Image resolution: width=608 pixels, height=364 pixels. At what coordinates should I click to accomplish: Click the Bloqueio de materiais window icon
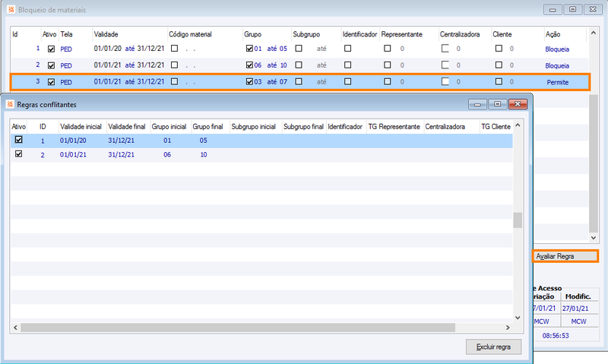11,9
